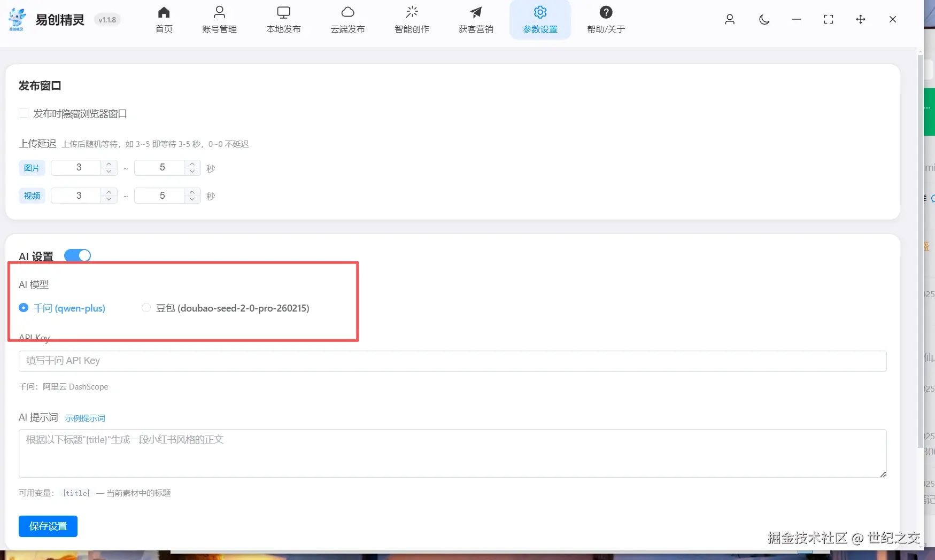The height and width of the screenshot is (560, 935).
Task: Increase 视频 minimum delay value
Action: (109, 191)
